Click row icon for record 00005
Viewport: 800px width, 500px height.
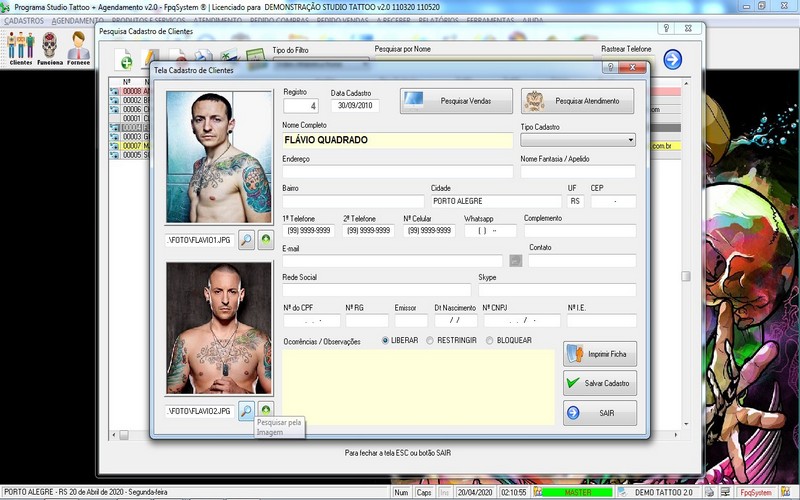coord(114,155)
